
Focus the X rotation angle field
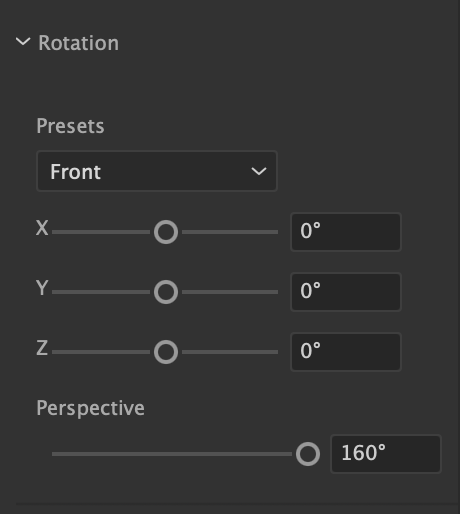(x=346, y=232)
